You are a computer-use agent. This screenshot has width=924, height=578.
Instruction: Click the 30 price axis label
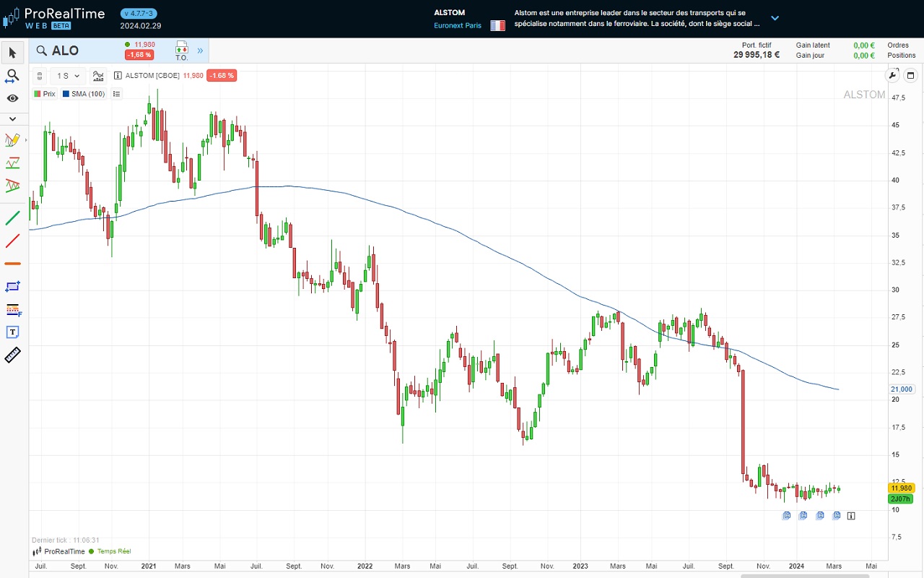(895, 290)
